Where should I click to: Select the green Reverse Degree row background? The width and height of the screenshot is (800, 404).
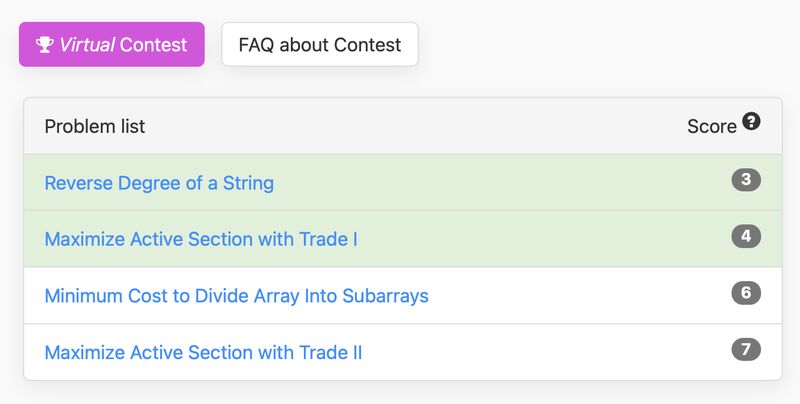(x=403, y=182)
